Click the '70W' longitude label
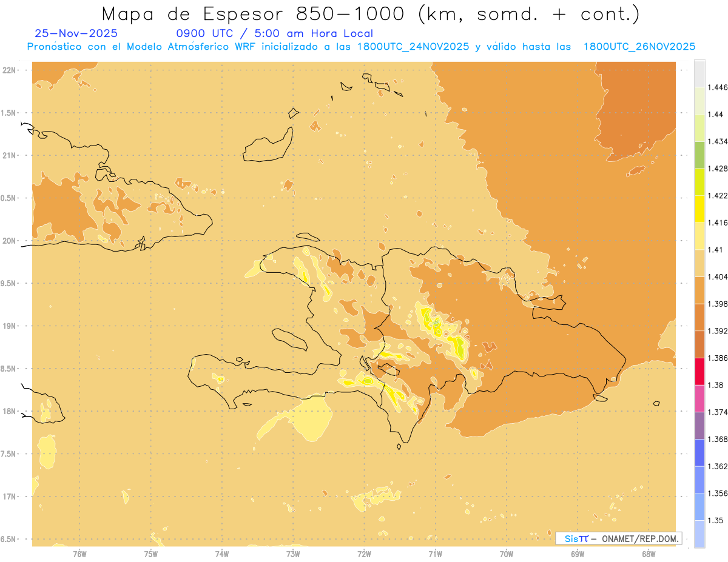 507,554
